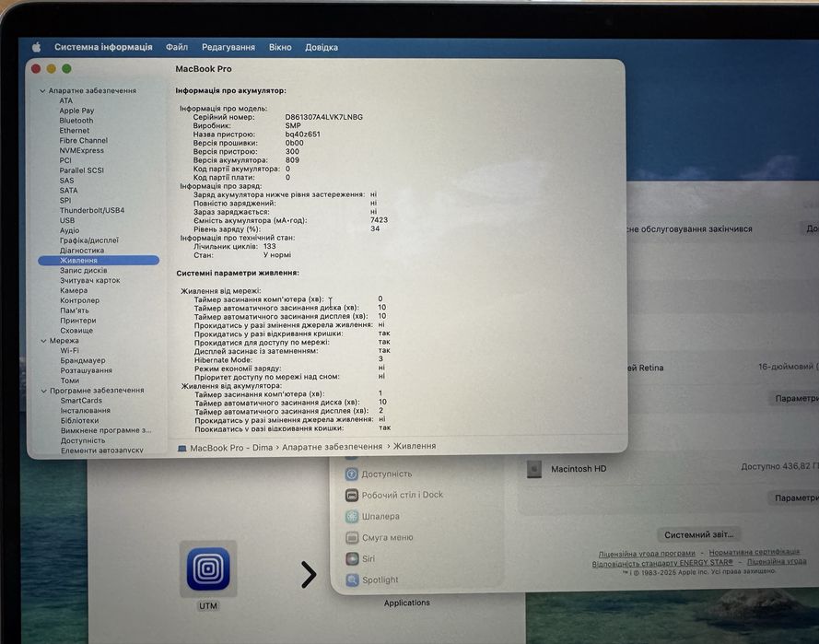Screen dimensions: 819x644
Task: Click the Spotlight settings icon
Action: click(x=352, y=580)
